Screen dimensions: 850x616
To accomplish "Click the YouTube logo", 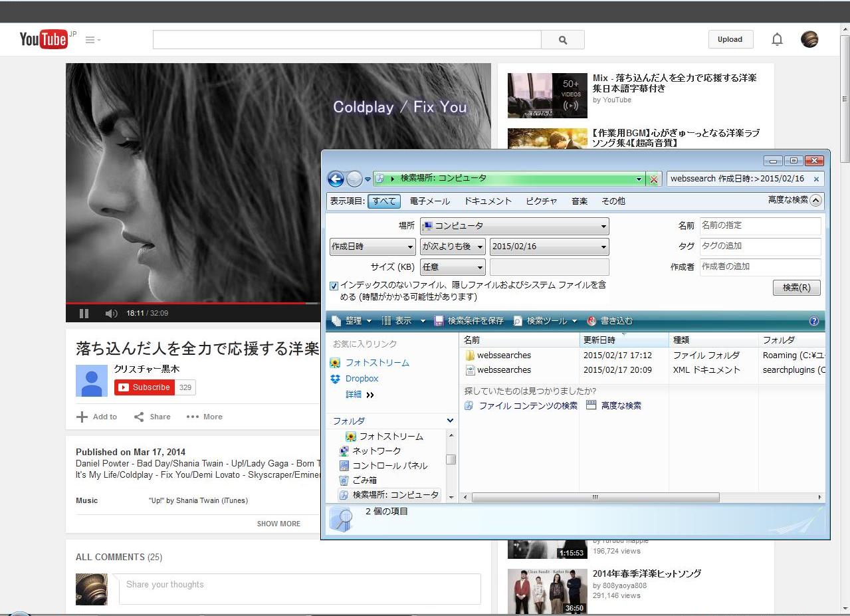I will point(43,40).
